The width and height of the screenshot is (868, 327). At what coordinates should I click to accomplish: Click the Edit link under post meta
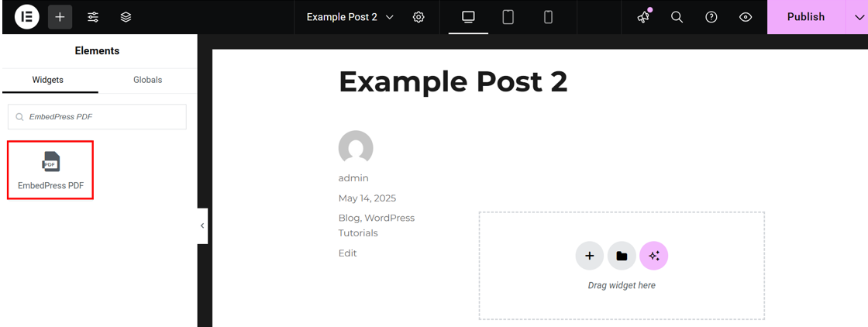347,253
